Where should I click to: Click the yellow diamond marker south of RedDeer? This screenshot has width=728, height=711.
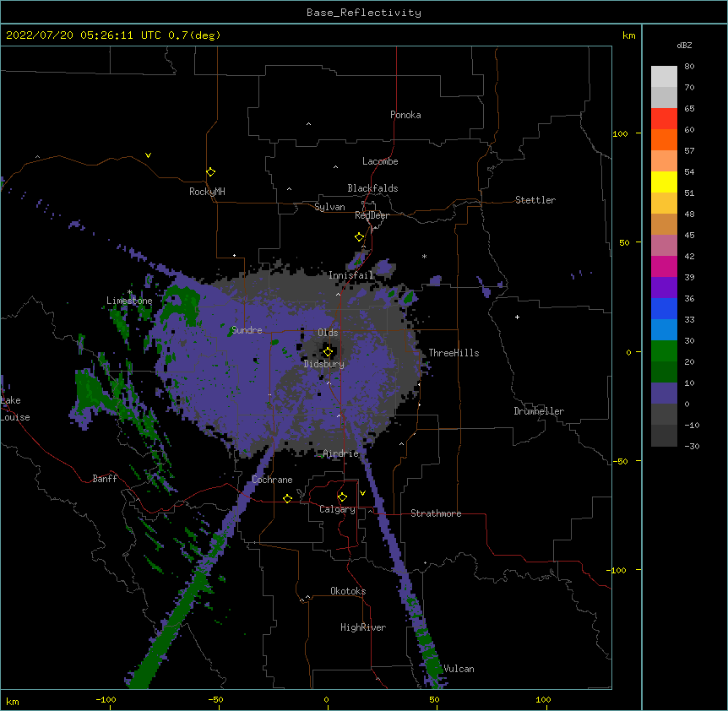pos(360,237)
